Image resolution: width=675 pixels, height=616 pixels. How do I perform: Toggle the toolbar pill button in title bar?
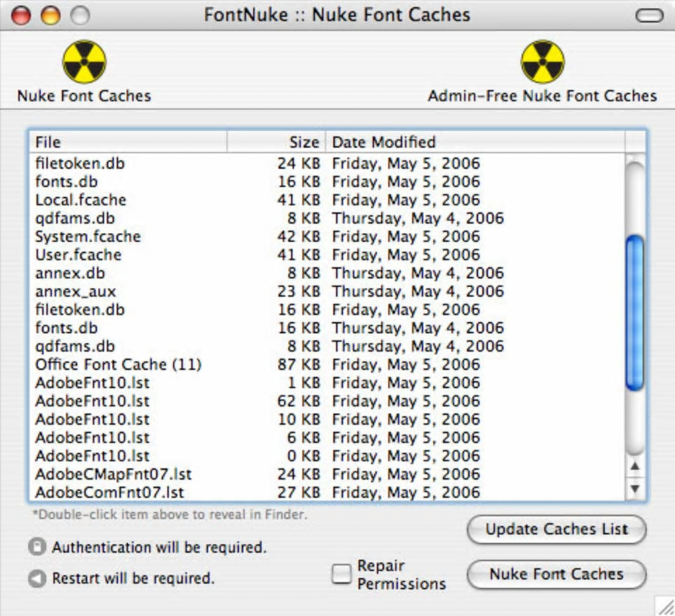[x=649, y=15]
